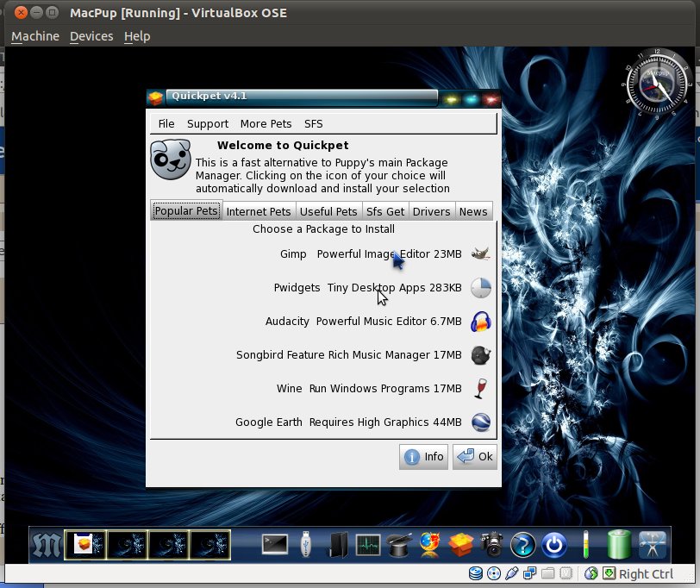Open the Drivers tab in Quickpet
Screen dimensions: 700x588
click(431, 210)
